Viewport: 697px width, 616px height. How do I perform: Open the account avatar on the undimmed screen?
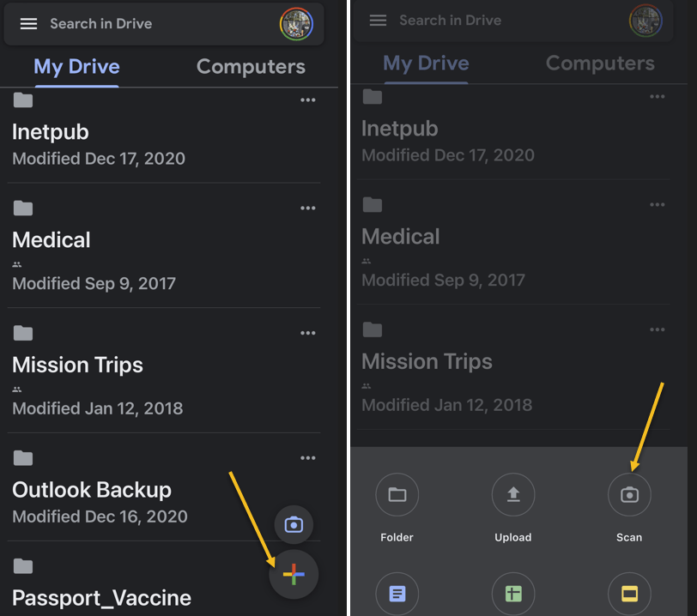pos(296,24)
